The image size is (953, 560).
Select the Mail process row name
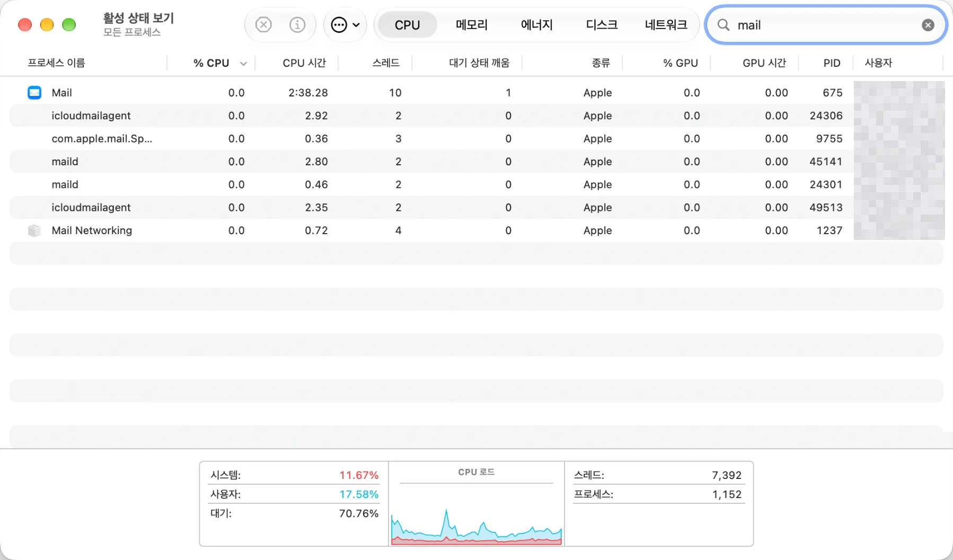tap(61, 93)
